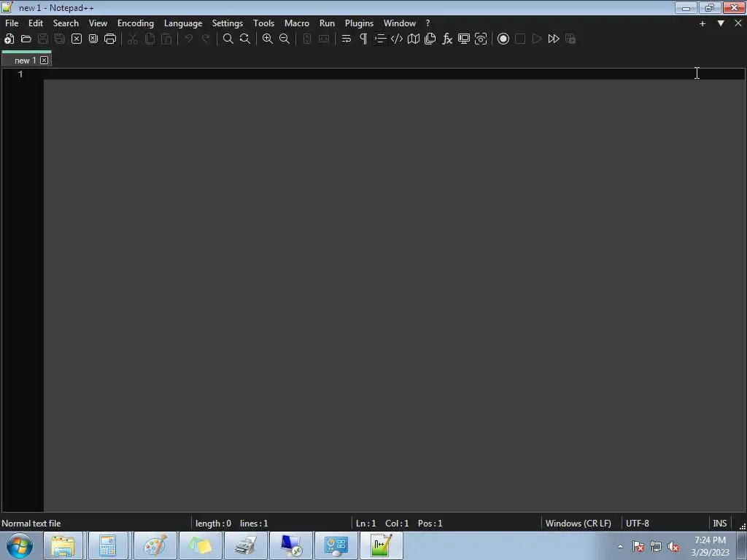Create a new file with toolbar icon
Screen dimensions: 747x560
click(x=9, y=39)
